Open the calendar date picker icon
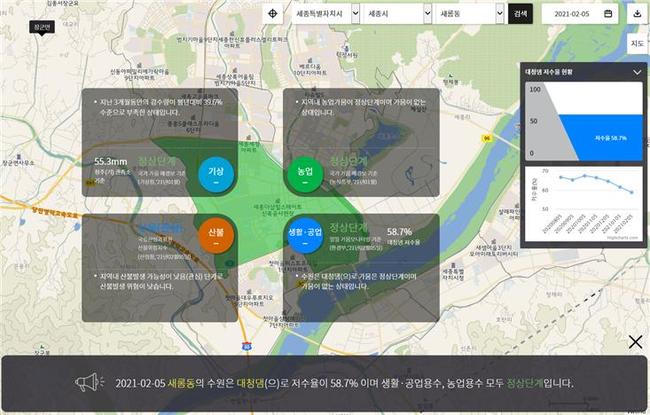Image resolution: width=650 pixels, height=415 pixels. 608,14
